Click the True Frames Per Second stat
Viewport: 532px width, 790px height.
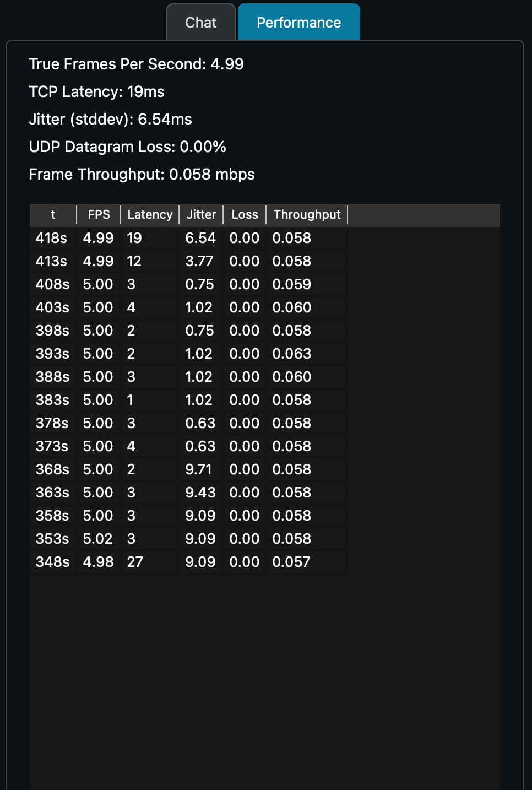[137, 64]
